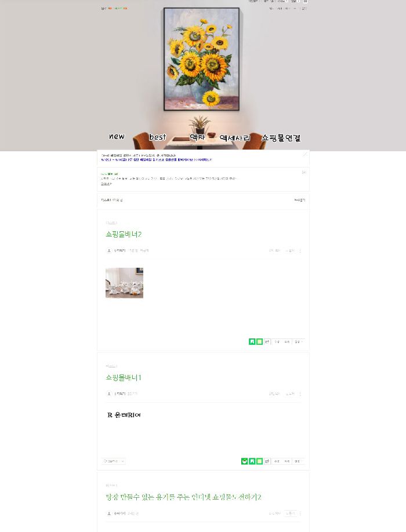Viewport: 406px width, 532px height.
Task: Open the settings dropdown under 쇼핑몰배너2 post
Action: pos(298,342)
